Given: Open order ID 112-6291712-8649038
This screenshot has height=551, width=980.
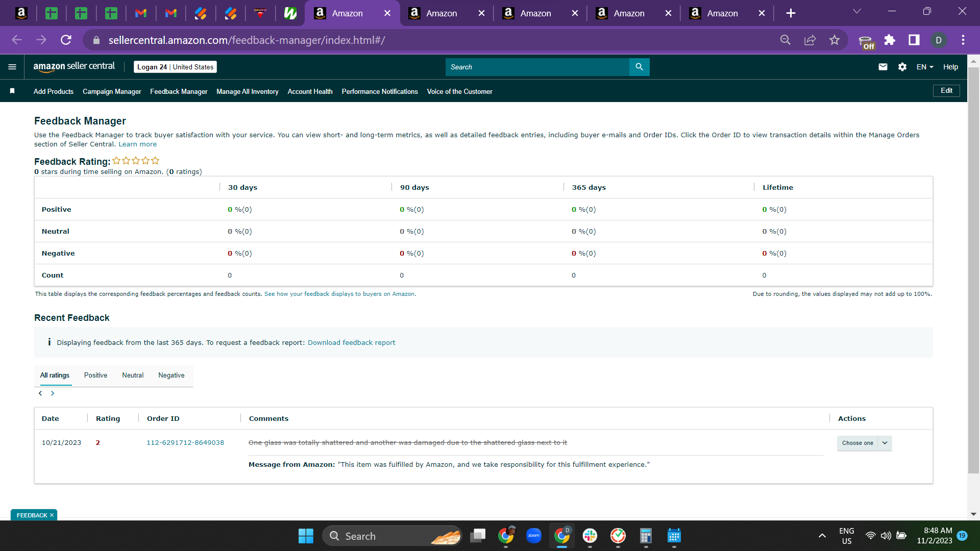Looking at the screenshot, I should tap(185, 443).
